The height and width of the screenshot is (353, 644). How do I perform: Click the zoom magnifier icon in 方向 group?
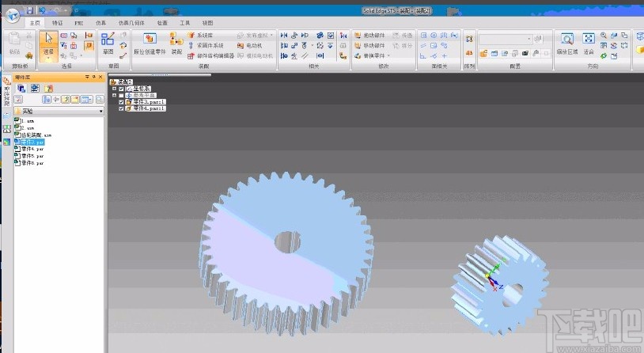[604, 36]
